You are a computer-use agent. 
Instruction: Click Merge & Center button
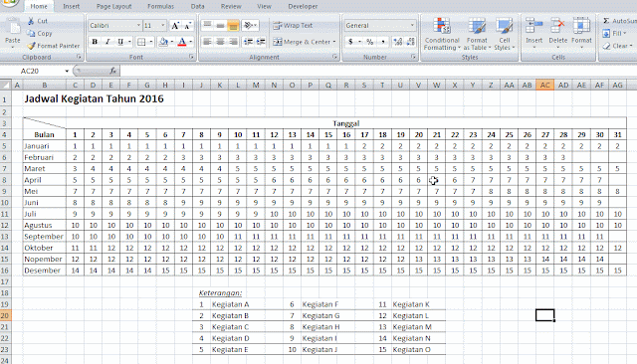pyautogui.click(x=302, y=42)
